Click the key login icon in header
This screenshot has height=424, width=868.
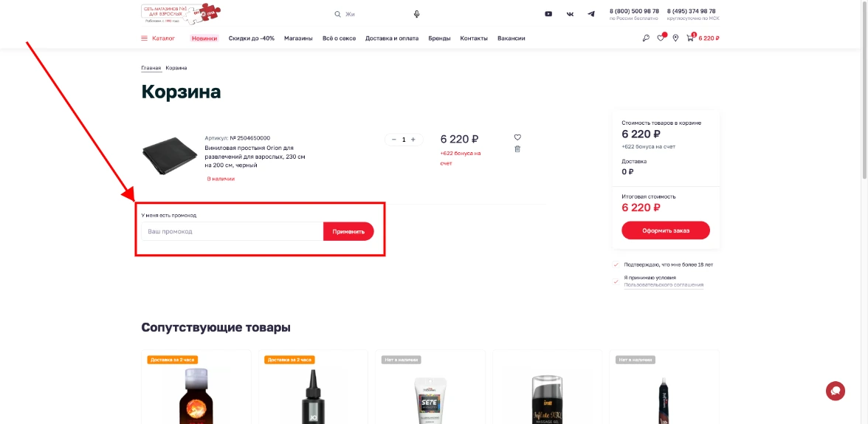click(x=647, y=38)
